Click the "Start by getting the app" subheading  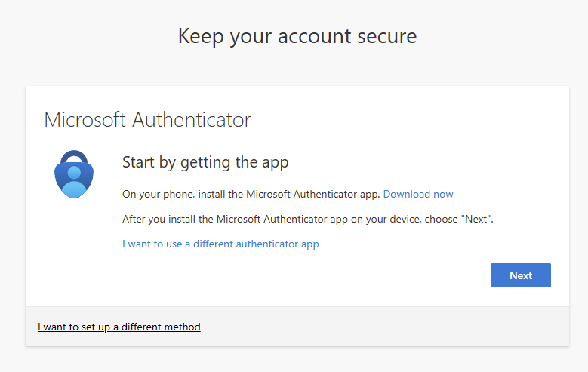click(x=205, y=161)
